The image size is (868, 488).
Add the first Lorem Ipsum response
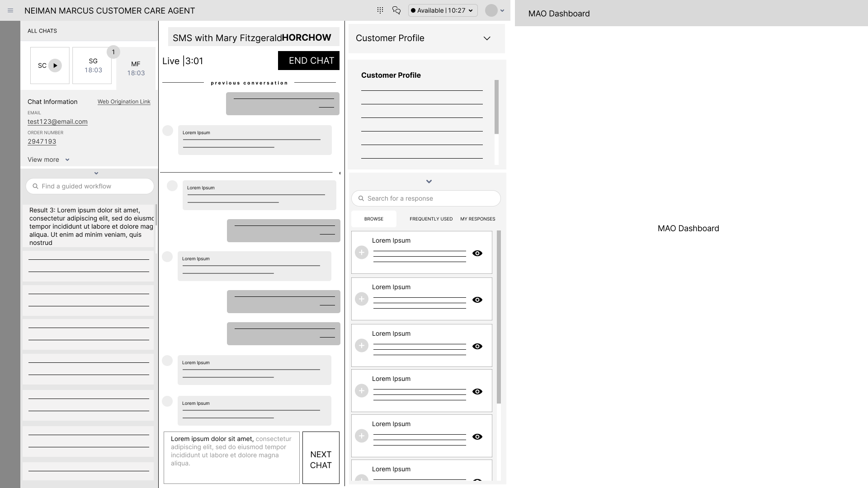[x=361, y=253]
